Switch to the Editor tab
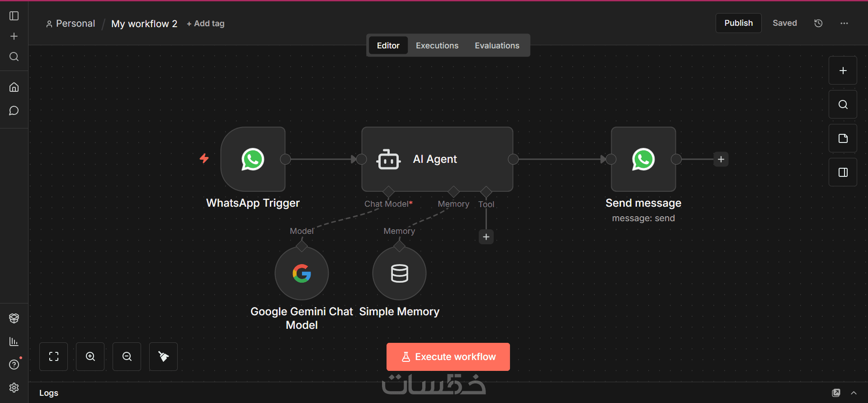Screen dimensions: 868x403 pos(388,46)
